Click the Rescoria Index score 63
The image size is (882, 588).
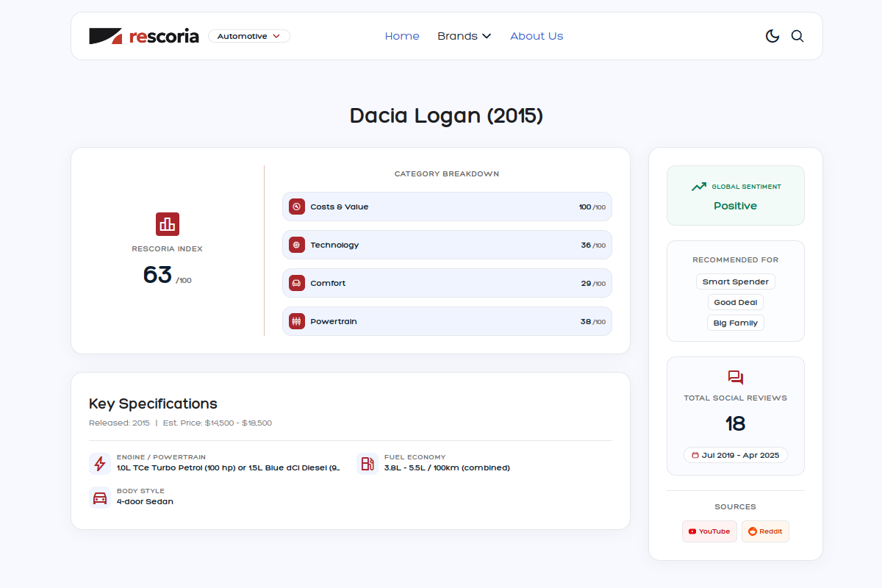[157, 274]
